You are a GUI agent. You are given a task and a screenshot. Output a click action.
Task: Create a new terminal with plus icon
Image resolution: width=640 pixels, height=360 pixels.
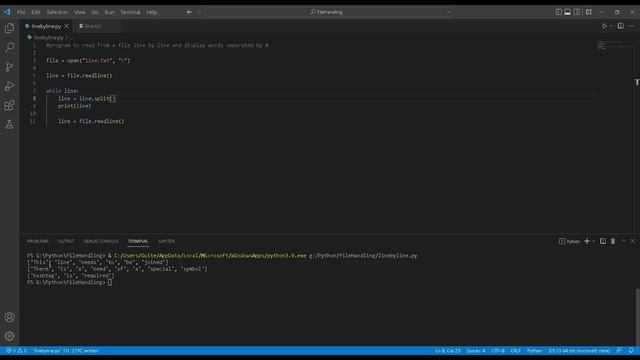[587, 241]
